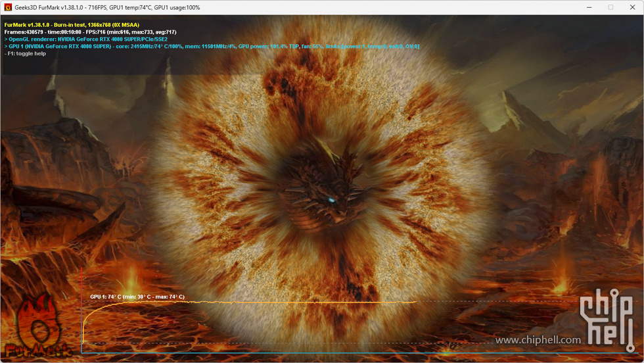Click the 'GPU 1 (NVIDIA GeForce RTX 4080 SUPER)' core line
The height and width of the screenshot is (363, 644).
(x=212, y=47)
